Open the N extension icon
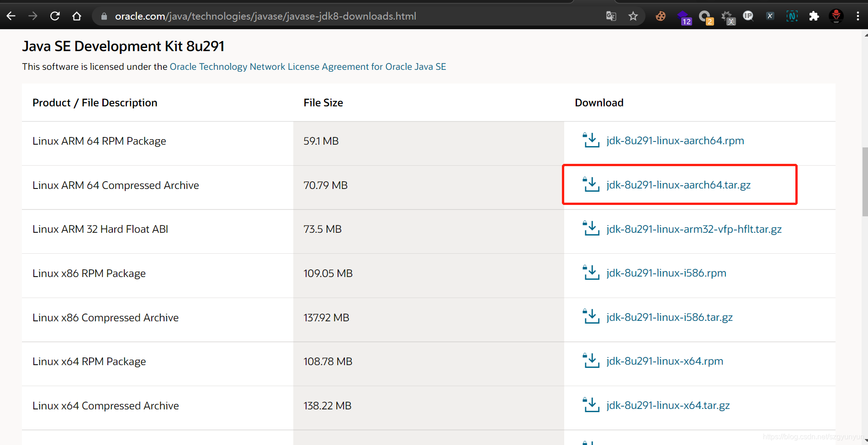The image size is (868, 445). point(792,16)
